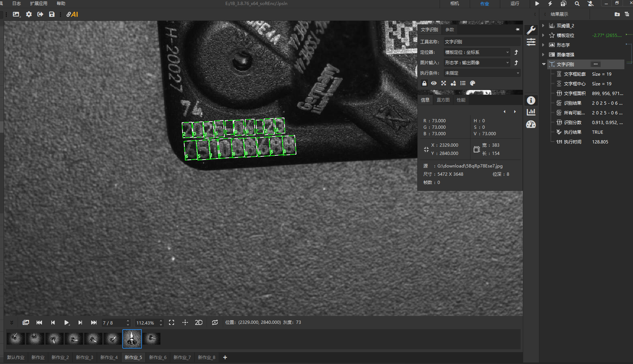Viewport: 633px width, 364px height.
Task: Click the ellipsis button next to 文字识别
Action: coord(596,64)
